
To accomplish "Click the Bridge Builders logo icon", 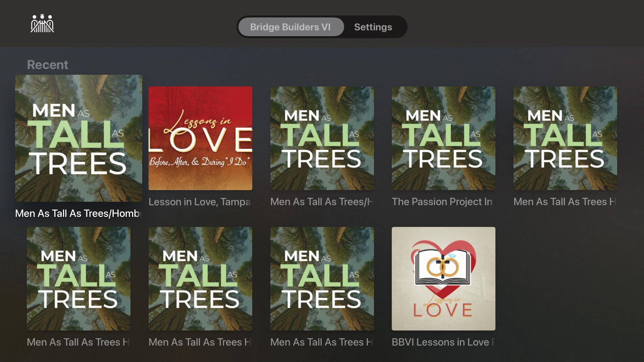I will point(42,24).
